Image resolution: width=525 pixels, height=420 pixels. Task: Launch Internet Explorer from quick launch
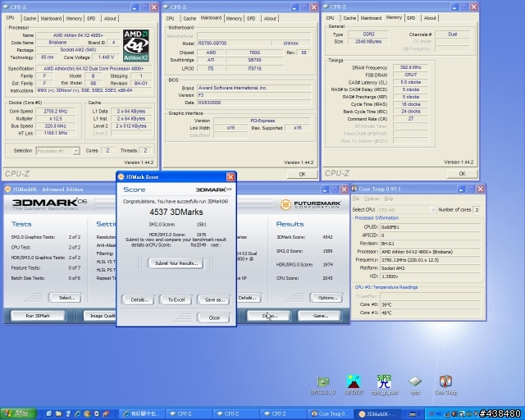click(x=78, y=414)
